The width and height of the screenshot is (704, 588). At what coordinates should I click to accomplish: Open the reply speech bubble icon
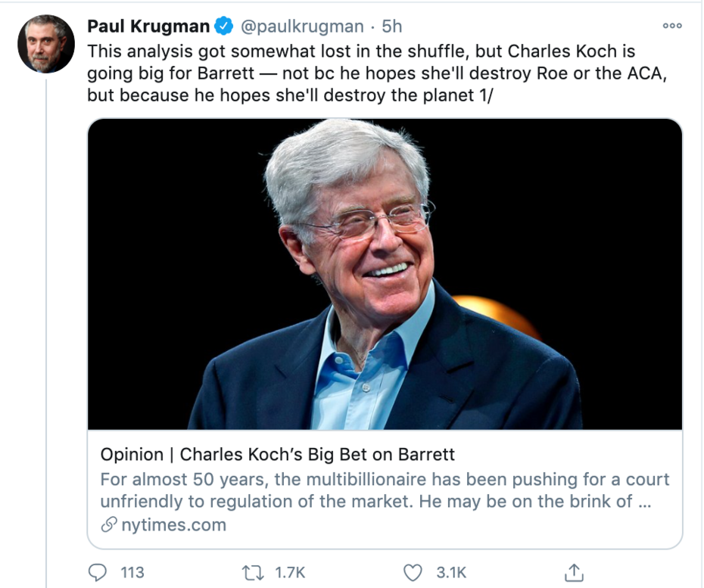(x=98, y=572)
